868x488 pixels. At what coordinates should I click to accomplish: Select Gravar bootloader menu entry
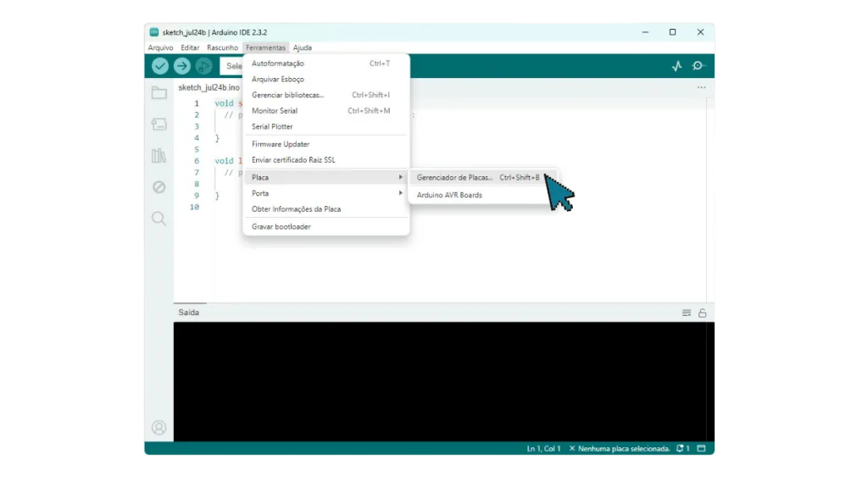coord(326,227)
